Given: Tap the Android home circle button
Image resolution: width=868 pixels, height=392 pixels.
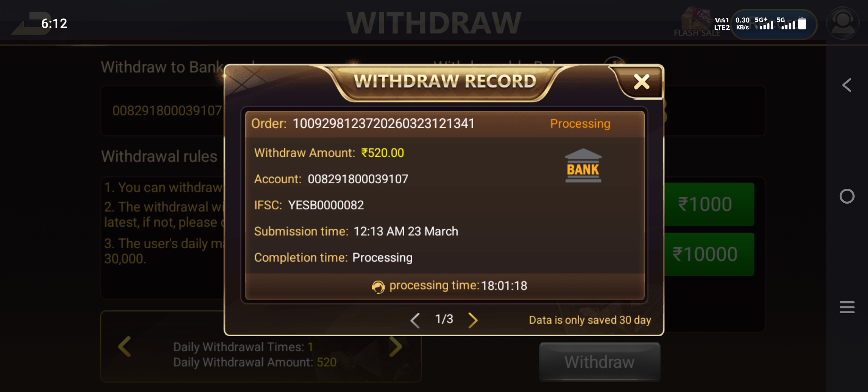Looking at the screenshot, I should 847,196.
